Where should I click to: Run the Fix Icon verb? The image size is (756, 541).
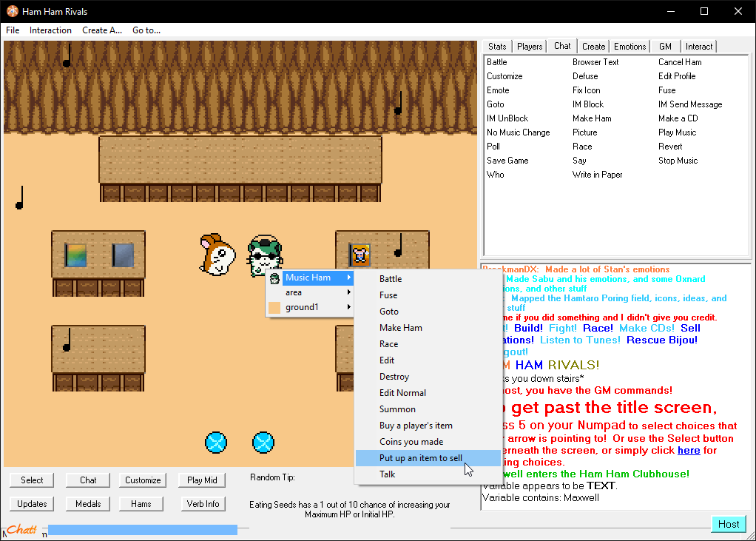(x=587, y=90)
